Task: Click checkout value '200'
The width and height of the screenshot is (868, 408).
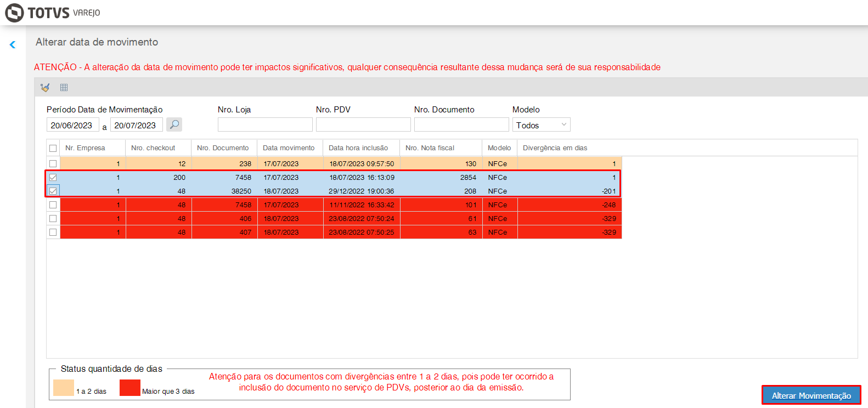Action: tap(179, 177)
